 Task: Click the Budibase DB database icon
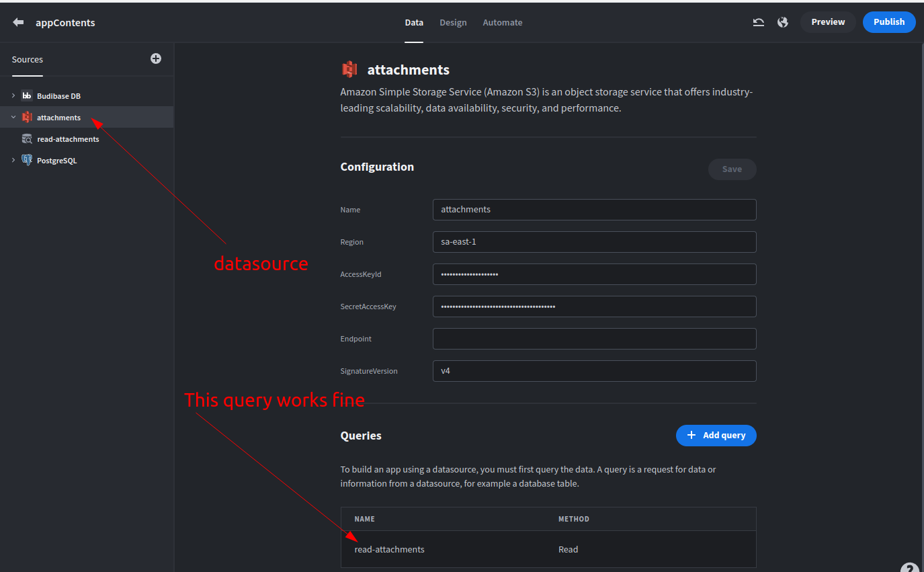point(26,95)
